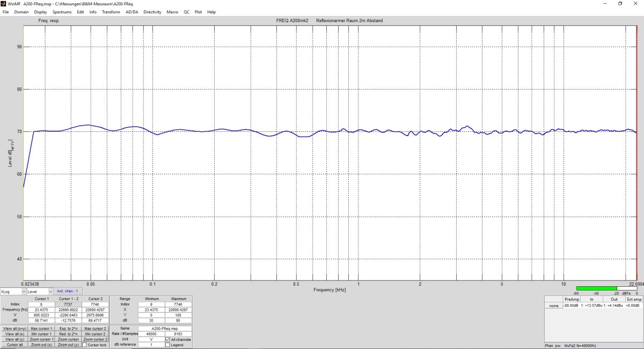Open the Directivity menu
This screenshot has height=349, width=644.
point(152,12)
